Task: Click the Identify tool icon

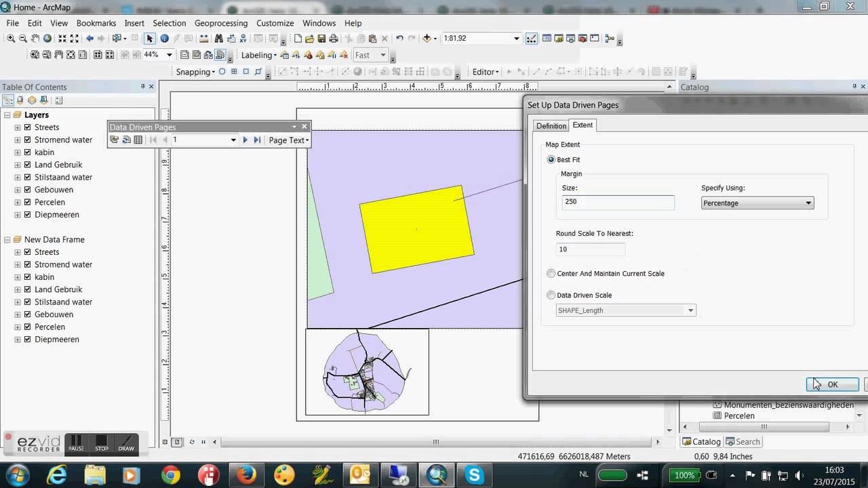Action: coord(164,39)
